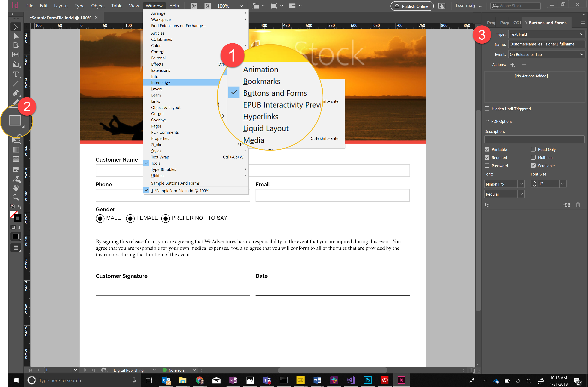Open the Event dropdown On Release or Tap
Viewport: 588px width, 387px height.
546,54
